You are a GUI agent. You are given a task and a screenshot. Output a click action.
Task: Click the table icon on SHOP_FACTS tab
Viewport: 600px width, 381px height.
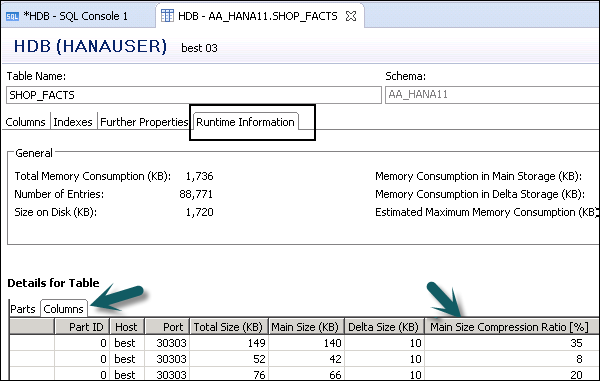pos(167,16)
